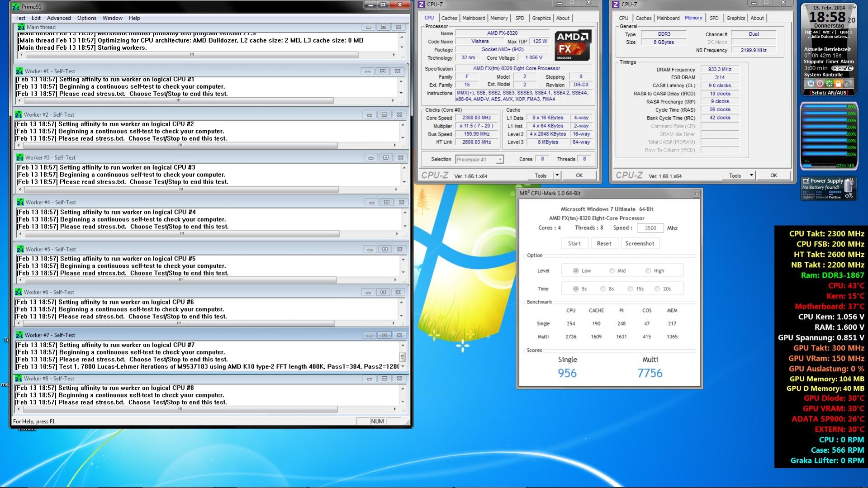
Task: Click the red shutdown icon in System Kontrolle
Action: 820,84
